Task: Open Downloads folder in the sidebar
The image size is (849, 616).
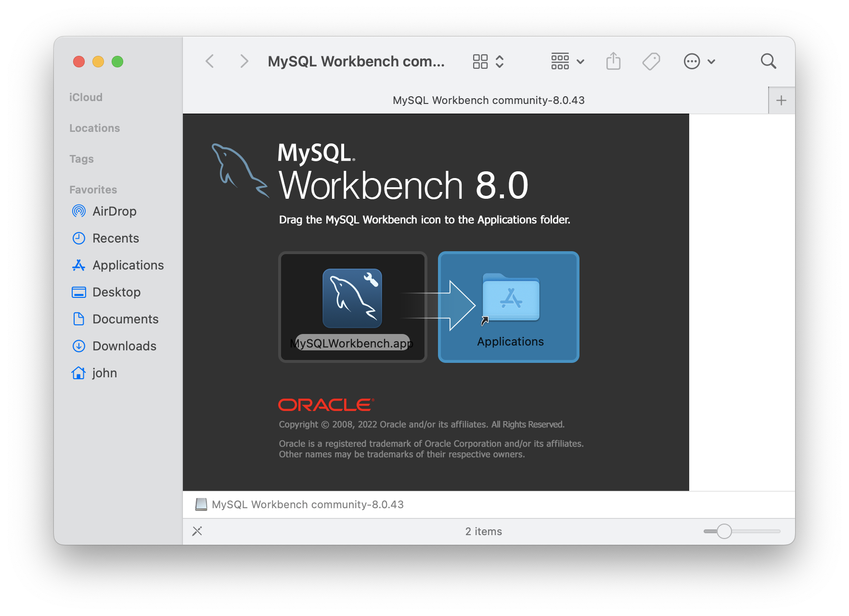Action: (124, 346)
